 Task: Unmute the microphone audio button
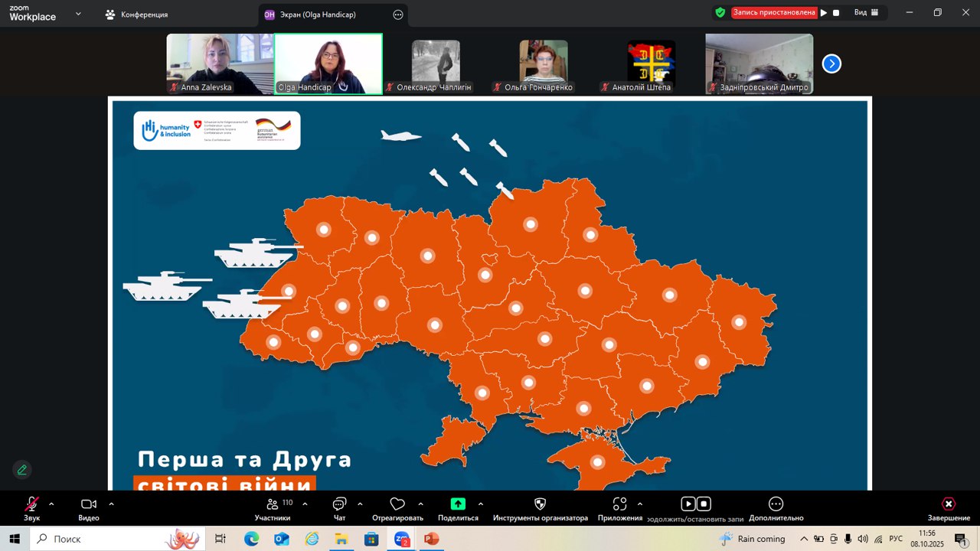coord(31,504)
